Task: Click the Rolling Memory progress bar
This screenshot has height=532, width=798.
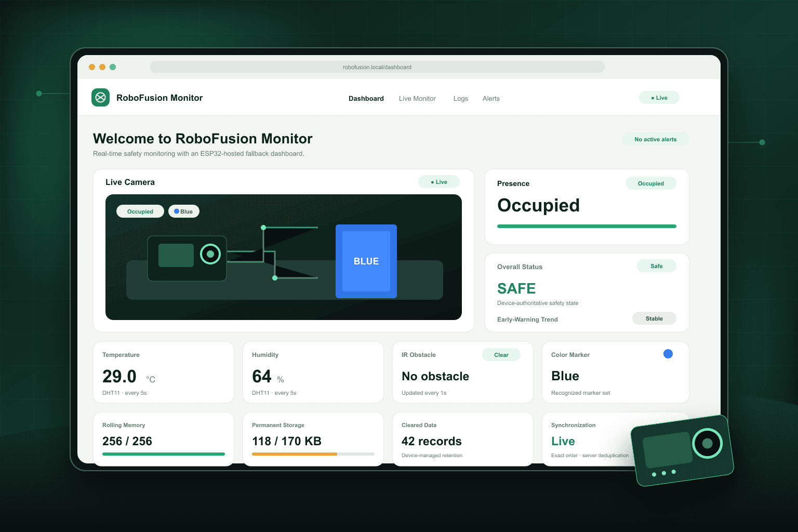Action: [x=164, y=454]
